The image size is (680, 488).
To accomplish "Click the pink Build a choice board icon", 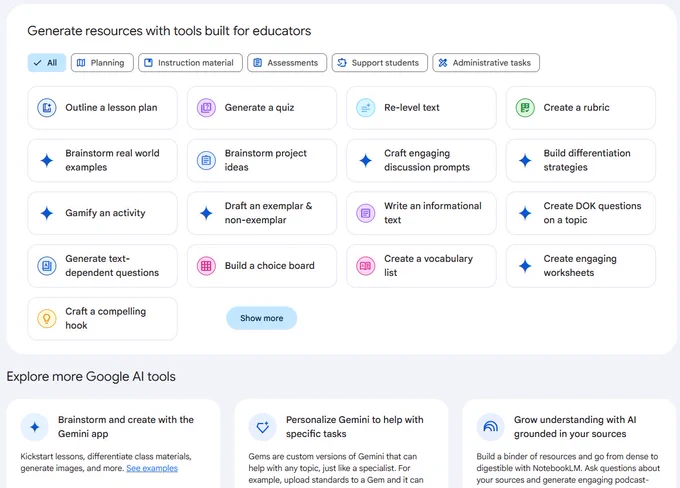I will point(206,265).
